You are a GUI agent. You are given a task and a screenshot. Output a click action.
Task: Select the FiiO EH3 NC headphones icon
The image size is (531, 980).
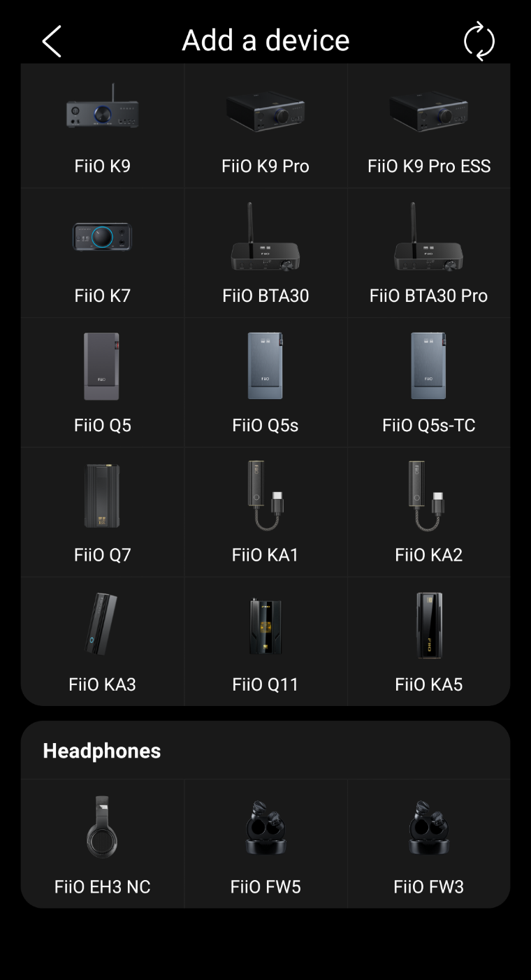tap(102, 827)
